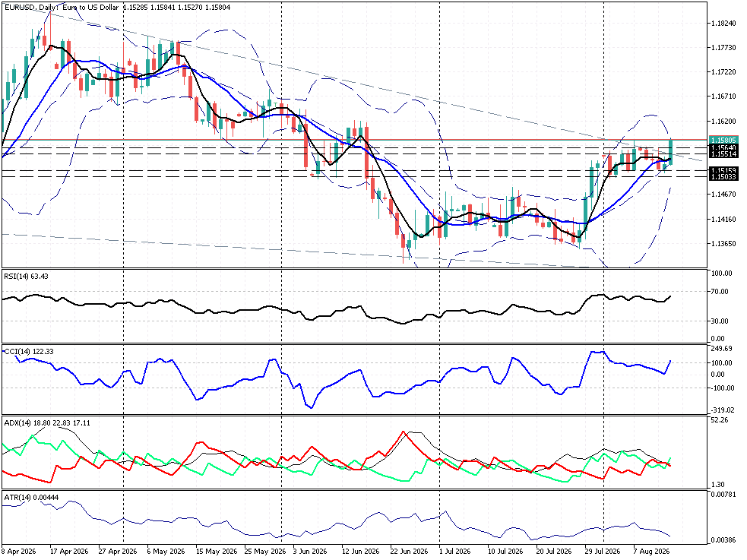Viewport: 747px width, 560px height.
Task: Click the 1.15033 price level label
Action: click(x=723, y=177)
